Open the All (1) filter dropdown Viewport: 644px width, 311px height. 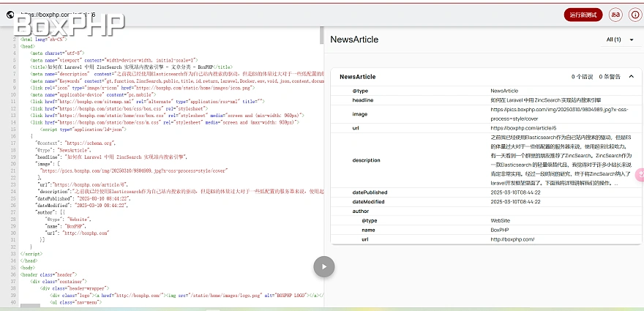[620, 40]
